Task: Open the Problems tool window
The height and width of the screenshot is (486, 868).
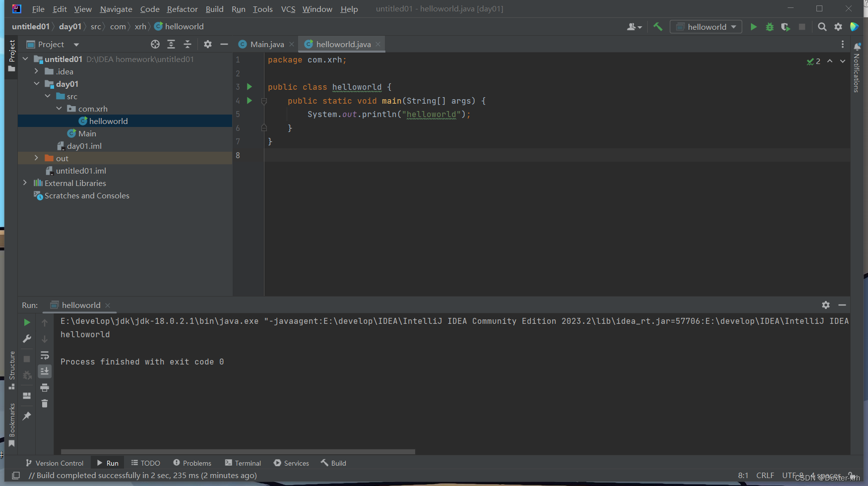Action: 192,463
